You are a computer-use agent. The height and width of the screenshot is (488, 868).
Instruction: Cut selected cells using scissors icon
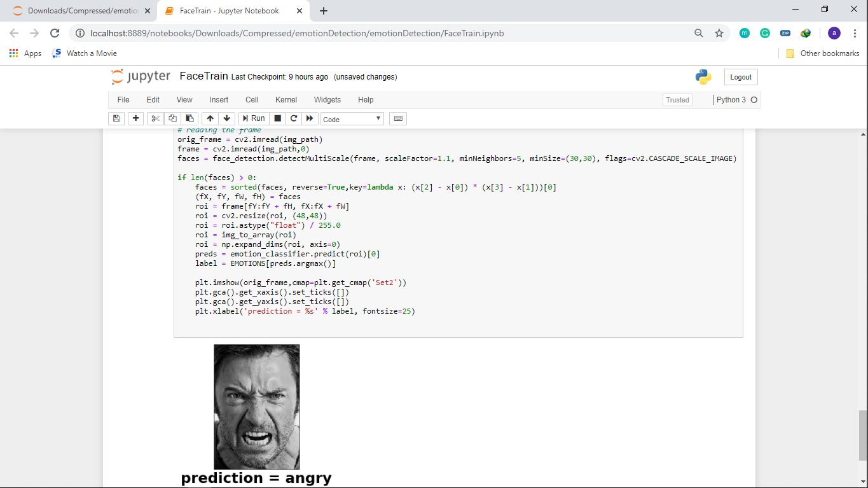coord(155,118)
